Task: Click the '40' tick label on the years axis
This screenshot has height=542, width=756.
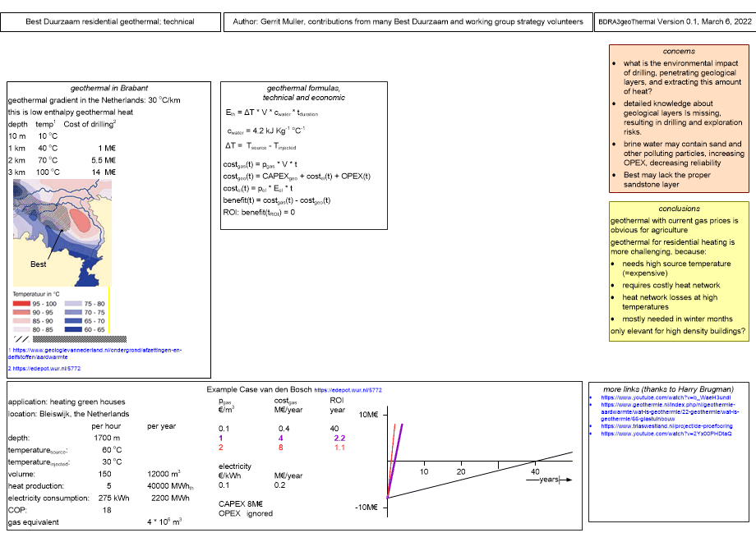Action: pyautogui.click(x=535, y=471)
